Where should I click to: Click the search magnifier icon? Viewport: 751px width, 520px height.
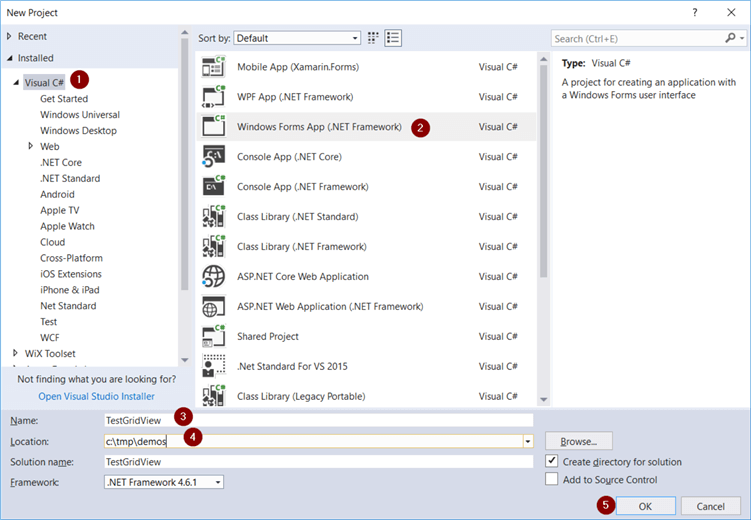[x=730, y=38]
